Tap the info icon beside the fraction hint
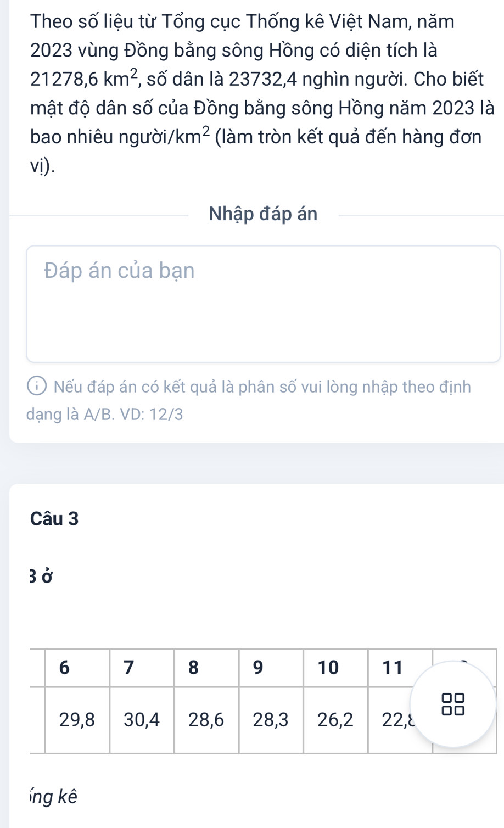The image size is (504, 828). tap(39, 387)
